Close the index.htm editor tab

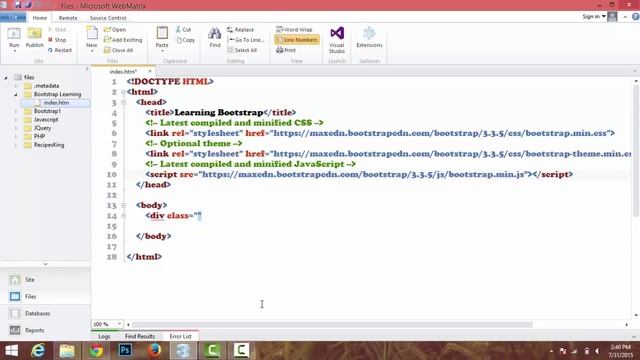coord(149,71)
